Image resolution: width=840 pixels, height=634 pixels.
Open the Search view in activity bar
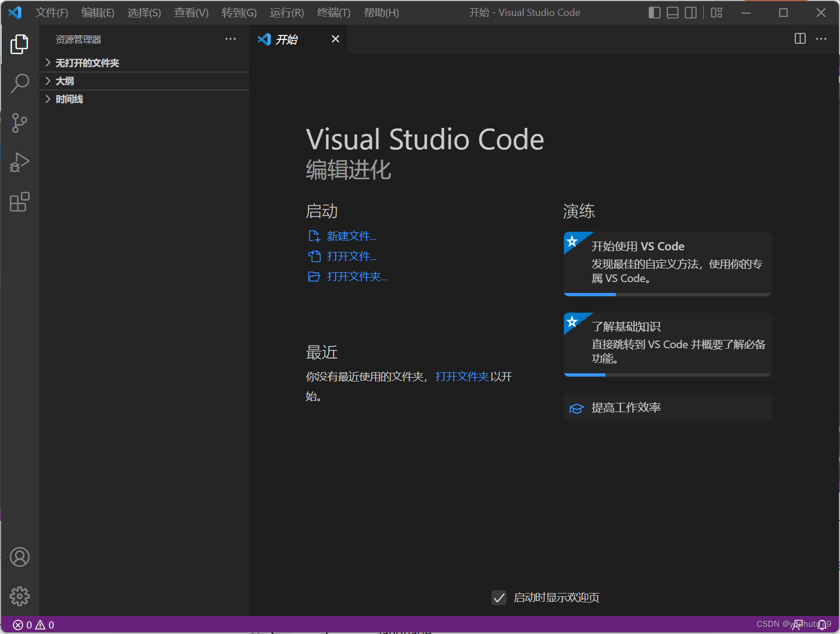(x=20, y=83)
